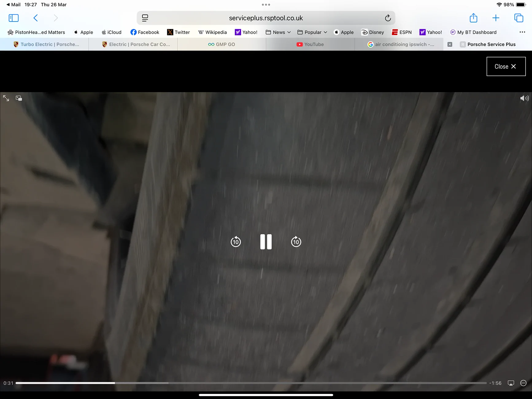This screenshot has height=399, width=532.
Task: Tap the Wi-Fi status icon
Action: click(499, 5)
